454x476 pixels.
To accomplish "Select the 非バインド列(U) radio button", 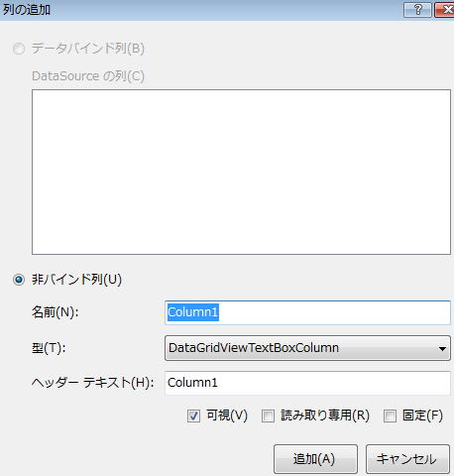I will pyautogui.click(x=19, y=280).
